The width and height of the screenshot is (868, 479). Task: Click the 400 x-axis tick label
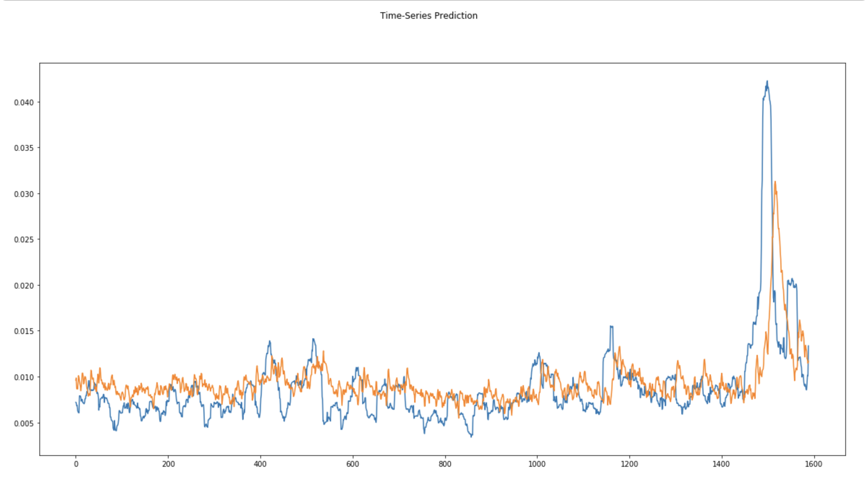point(260,464)
